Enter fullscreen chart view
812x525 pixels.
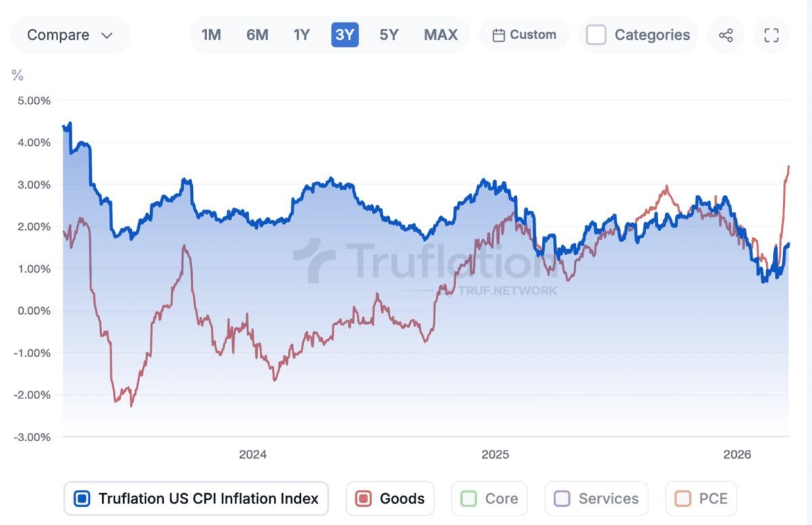coord(771,35)
